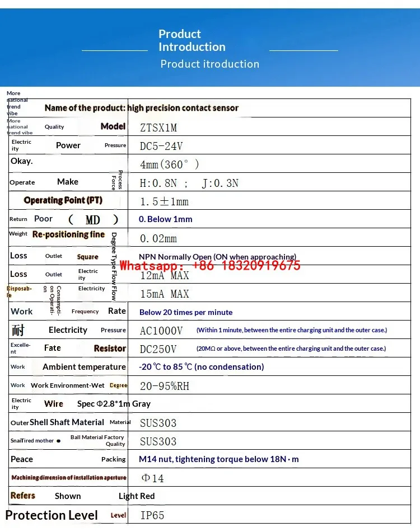Click the force value 'H:0.8N ; J:0.3N'
The width and height of the screenshot is (420, 532).
point(189,183)
